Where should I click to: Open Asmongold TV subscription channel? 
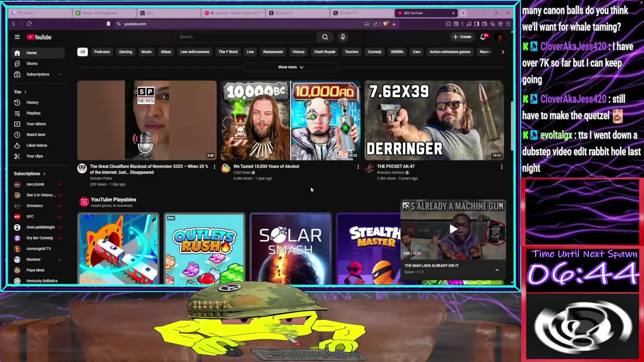coord(39,249)
